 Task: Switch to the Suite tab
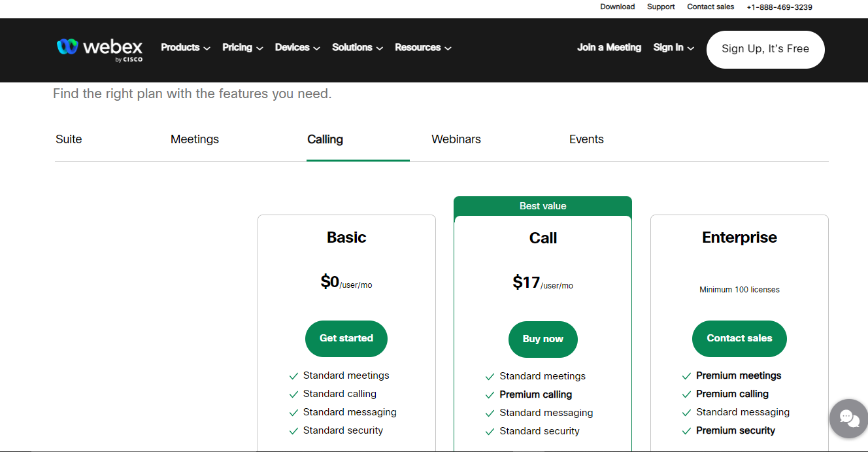point(69,139)
